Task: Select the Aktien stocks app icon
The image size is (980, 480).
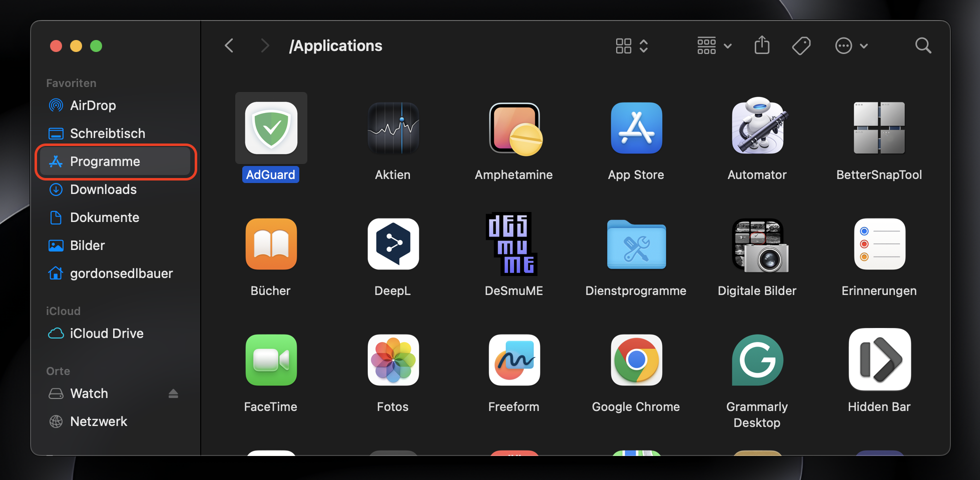Action: (393, 128)
